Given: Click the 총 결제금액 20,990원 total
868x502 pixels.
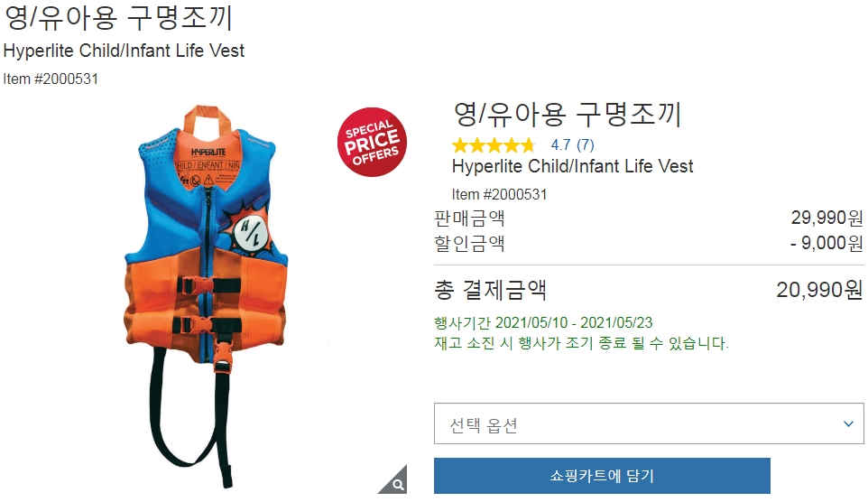Looking at the screenshot, I should point(649,289).
